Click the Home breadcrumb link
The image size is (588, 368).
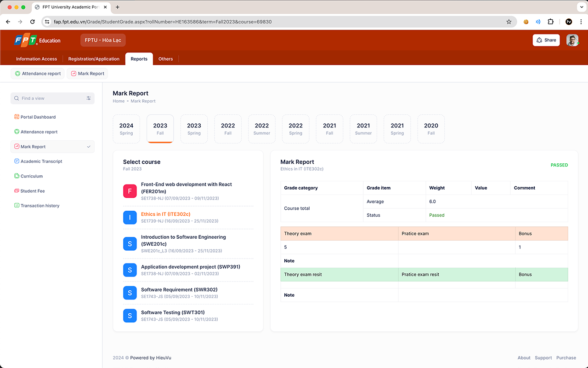tap(119, 101)
